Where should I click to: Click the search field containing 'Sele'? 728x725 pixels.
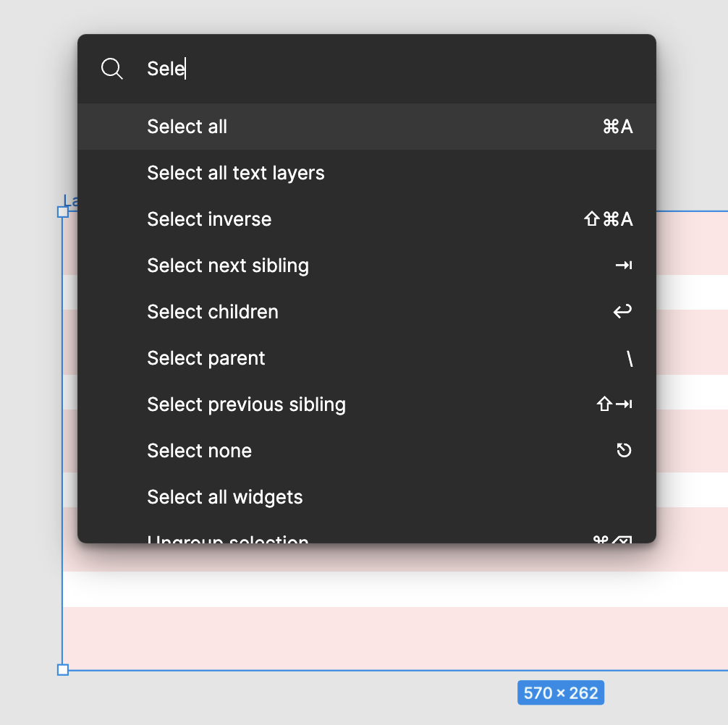[362, 69]
